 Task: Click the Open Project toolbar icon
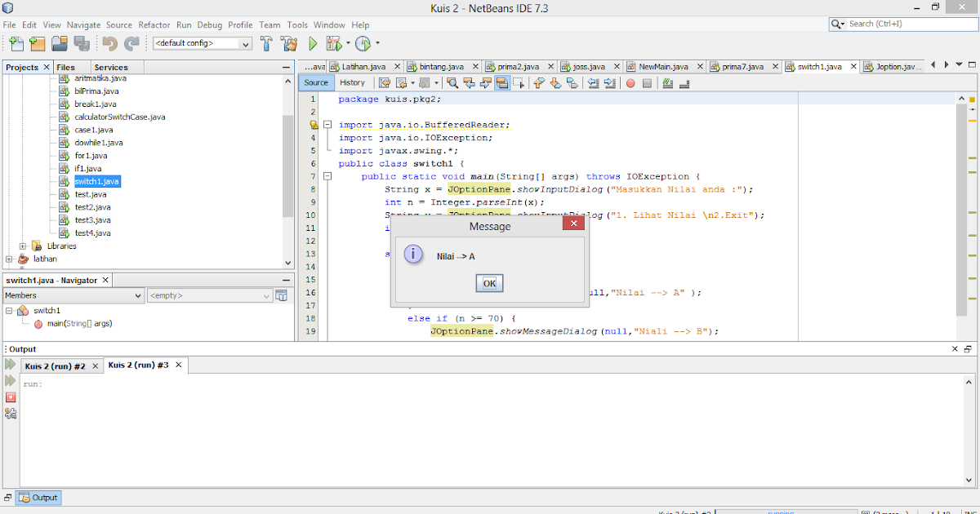[60, 43]
